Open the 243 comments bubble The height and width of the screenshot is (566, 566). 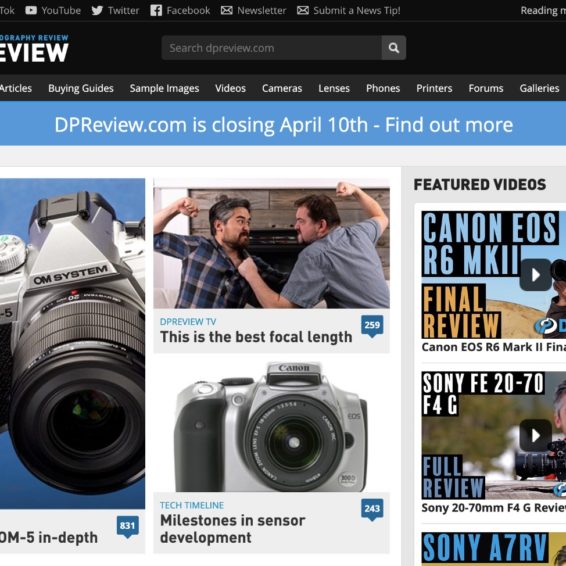pos(372,509)
